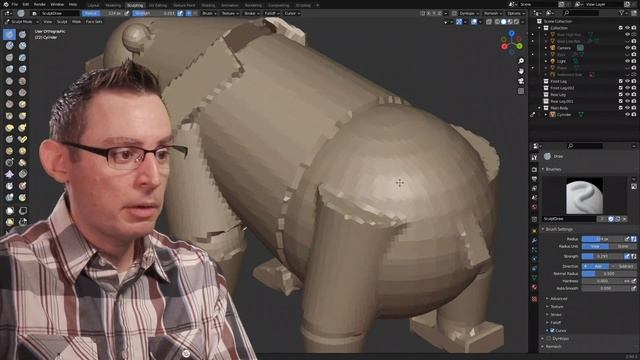Click the viewport pan hand icon

click(x=521, y=71)
